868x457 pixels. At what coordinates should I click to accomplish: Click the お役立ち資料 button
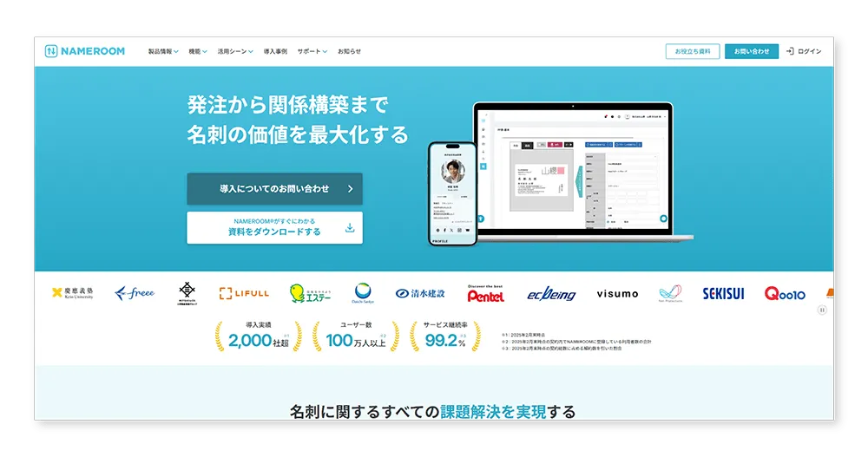[693, 51]
